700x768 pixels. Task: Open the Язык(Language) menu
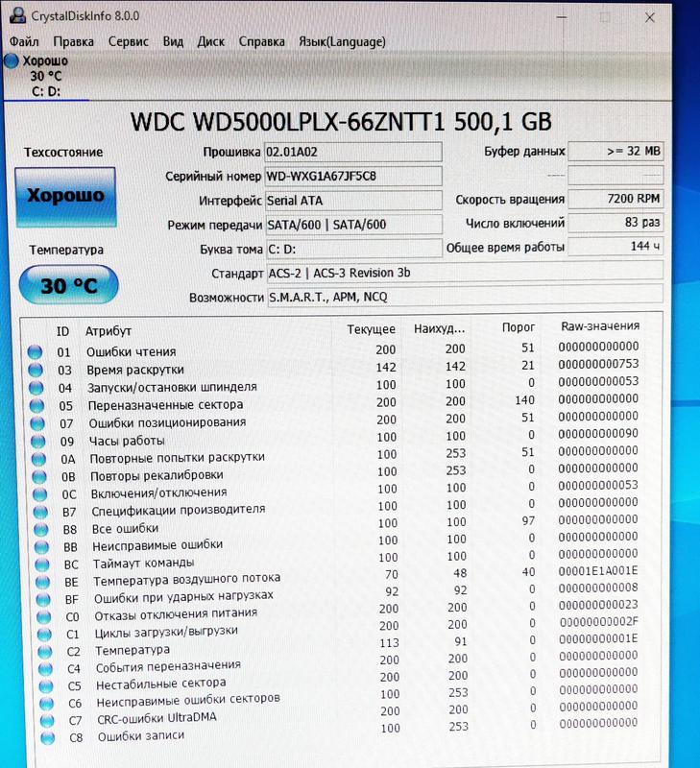[x=342, y=41]
